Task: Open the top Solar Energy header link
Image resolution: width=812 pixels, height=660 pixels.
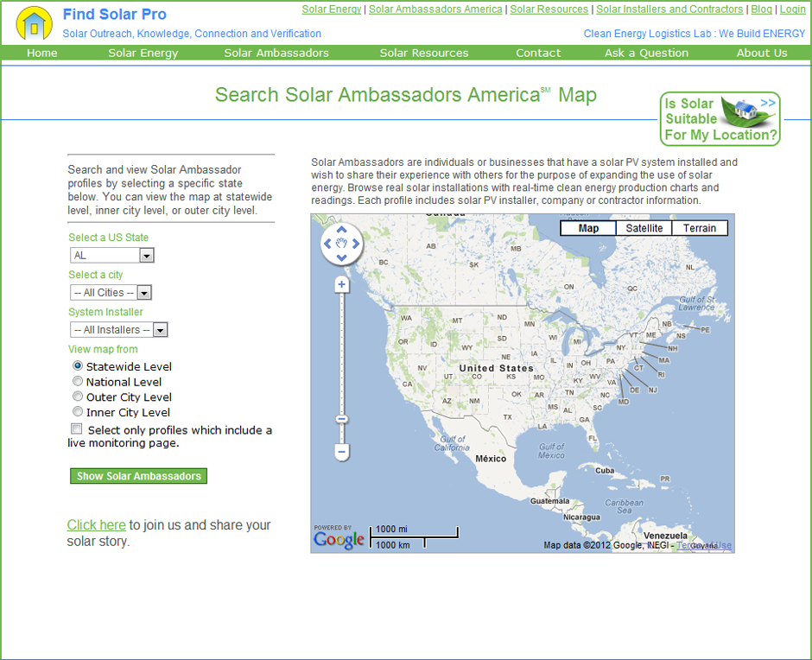Action: click(332, 10)
